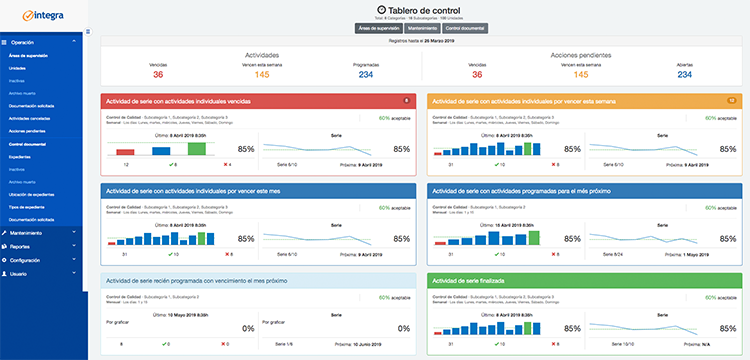Click the Operación grid icon in sidebar

pos(4,43)
